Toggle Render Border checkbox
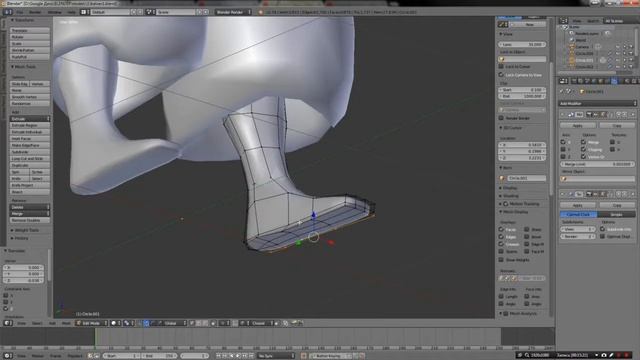640x360 pixels. pos(501,118)
